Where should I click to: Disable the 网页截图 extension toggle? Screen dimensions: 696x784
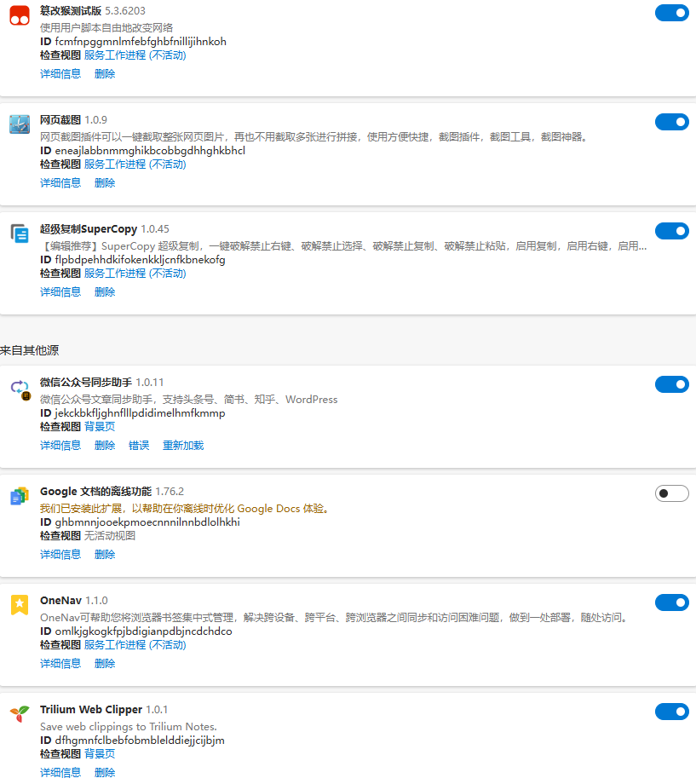click(672, 122)
